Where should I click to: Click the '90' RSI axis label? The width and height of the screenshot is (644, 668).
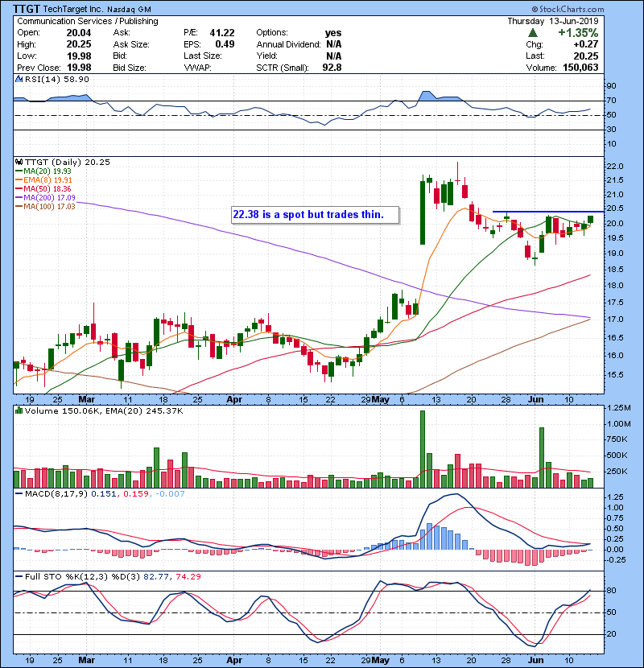tap(611, 85)
